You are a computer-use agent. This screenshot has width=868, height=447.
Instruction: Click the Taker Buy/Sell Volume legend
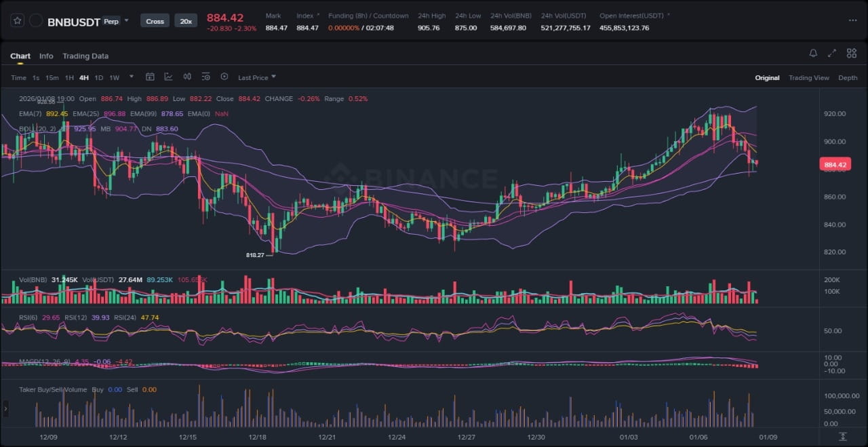(53, 390)
